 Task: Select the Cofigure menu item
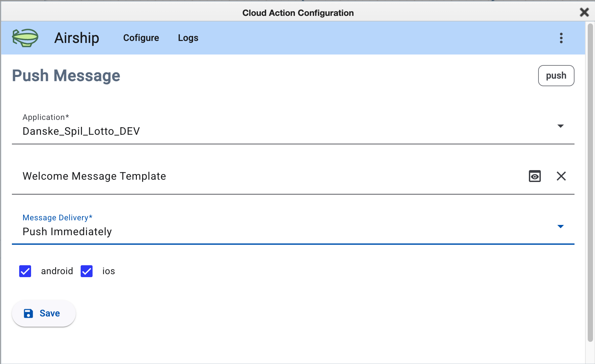click(141, 38)
